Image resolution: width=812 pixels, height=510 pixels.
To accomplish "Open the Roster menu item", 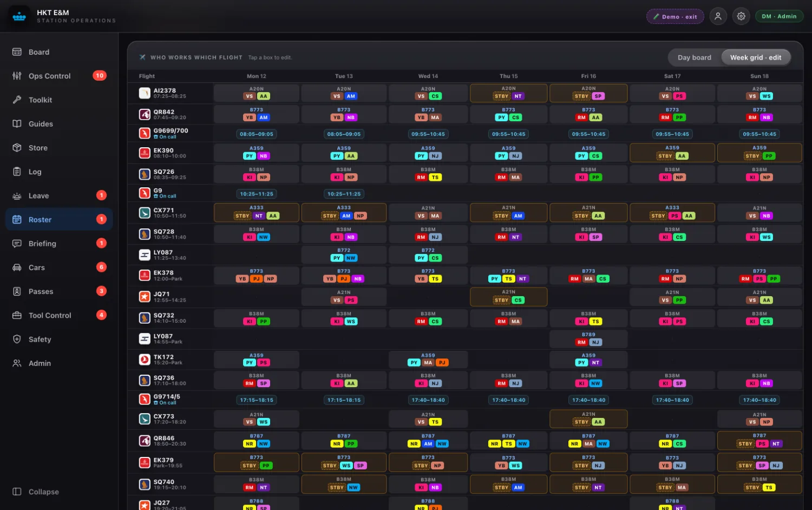I will [59, 219].
